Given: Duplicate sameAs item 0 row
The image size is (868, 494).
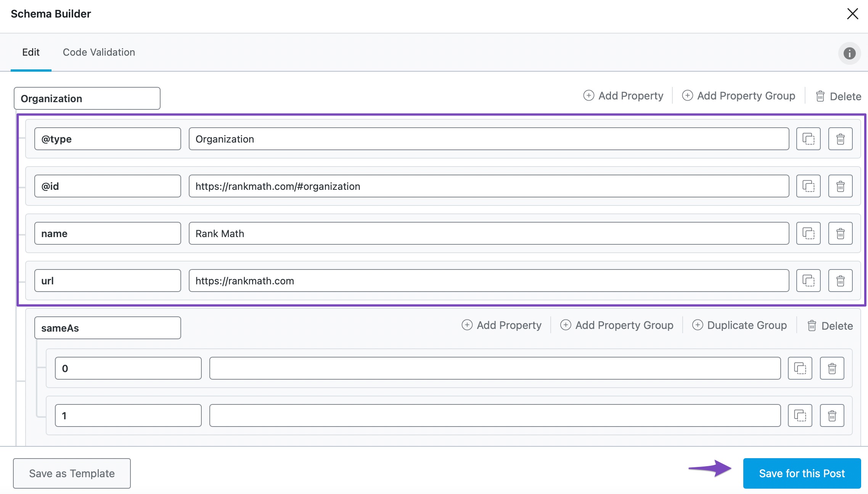Looking at the screenshot, I should 800,368.
